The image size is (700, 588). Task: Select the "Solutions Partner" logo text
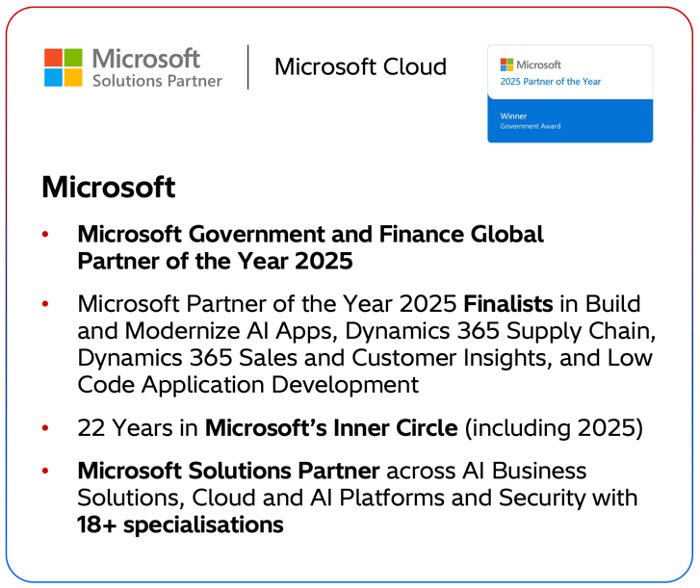(156, 81)
